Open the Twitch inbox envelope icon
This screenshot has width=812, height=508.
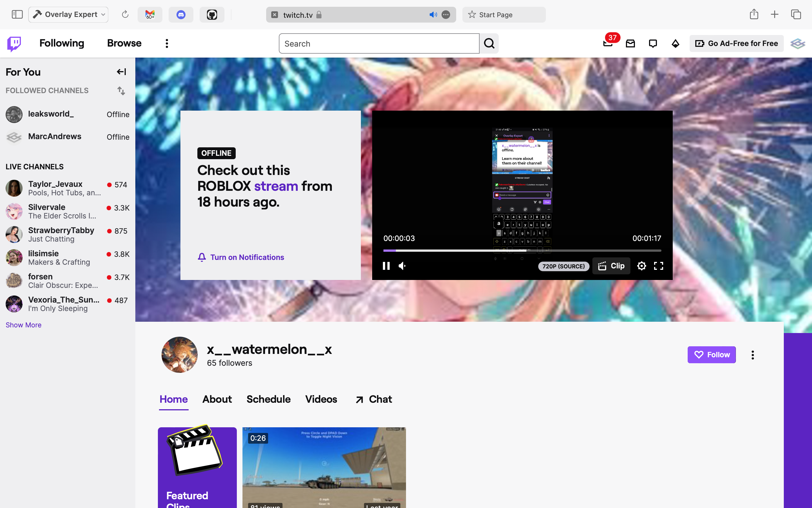pyautogui.click(x=630, y=43)
